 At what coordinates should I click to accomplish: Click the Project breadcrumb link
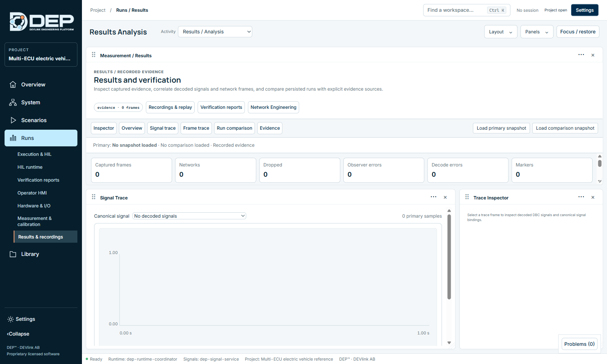coord(98,10)
